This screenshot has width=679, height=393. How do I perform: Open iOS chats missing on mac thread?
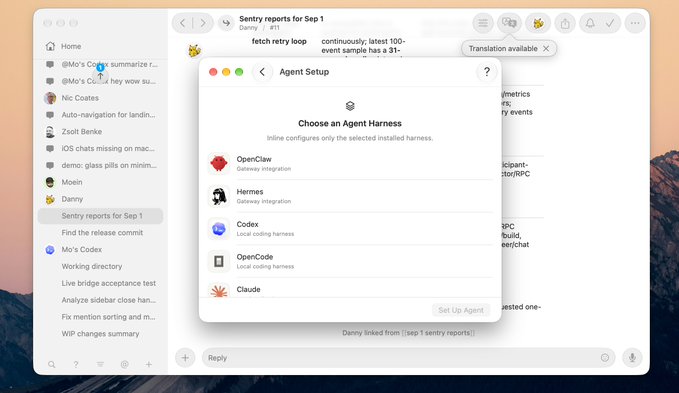100,148
